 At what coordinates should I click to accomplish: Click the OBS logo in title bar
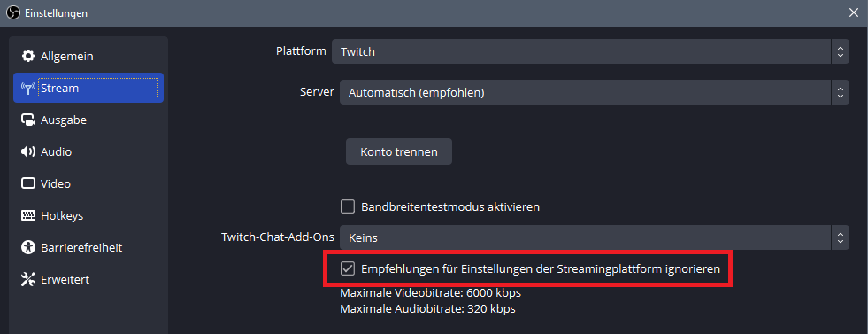click(x=12, y=12)
